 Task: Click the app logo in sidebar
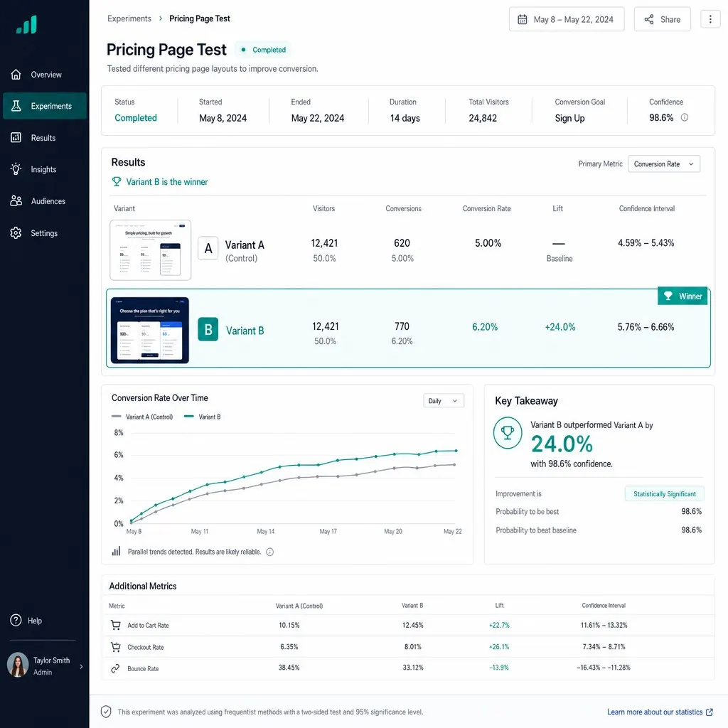(x=26, y=25)
